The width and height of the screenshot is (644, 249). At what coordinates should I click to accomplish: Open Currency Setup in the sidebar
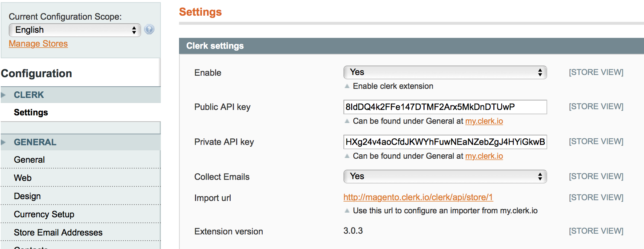coord(44,214)
